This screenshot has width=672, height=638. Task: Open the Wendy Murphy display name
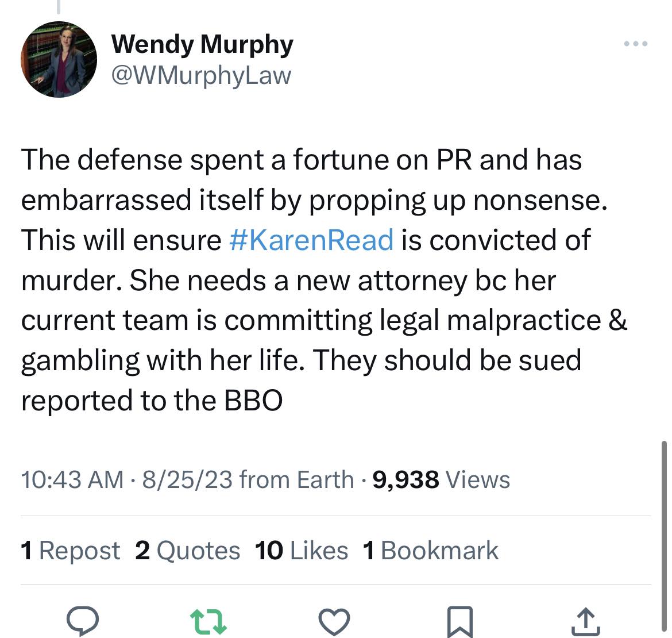(x=202, y=44)
